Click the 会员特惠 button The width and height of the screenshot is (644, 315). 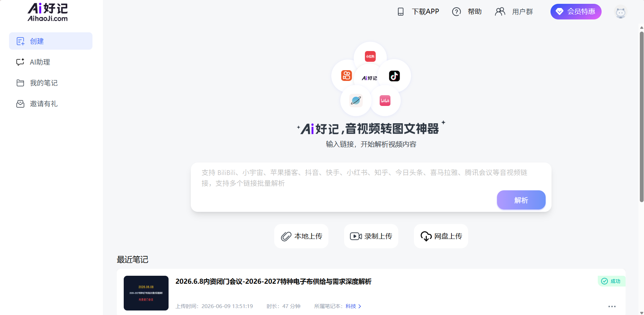576,11
